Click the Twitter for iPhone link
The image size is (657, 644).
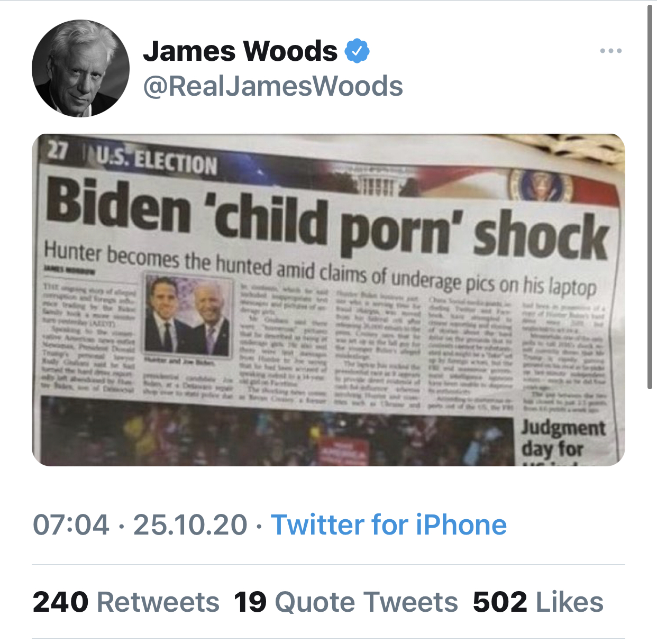[x=389, y=525]
